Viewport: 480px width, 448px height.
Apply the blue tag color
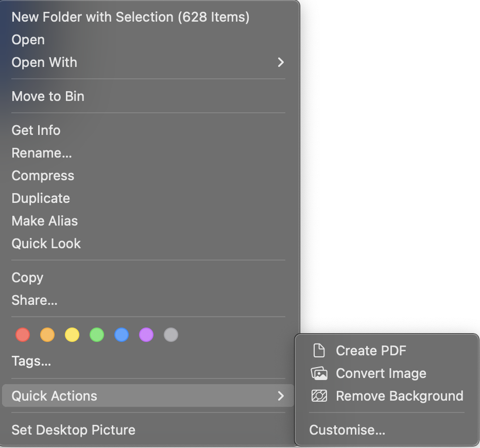click(x=122, y=335)
